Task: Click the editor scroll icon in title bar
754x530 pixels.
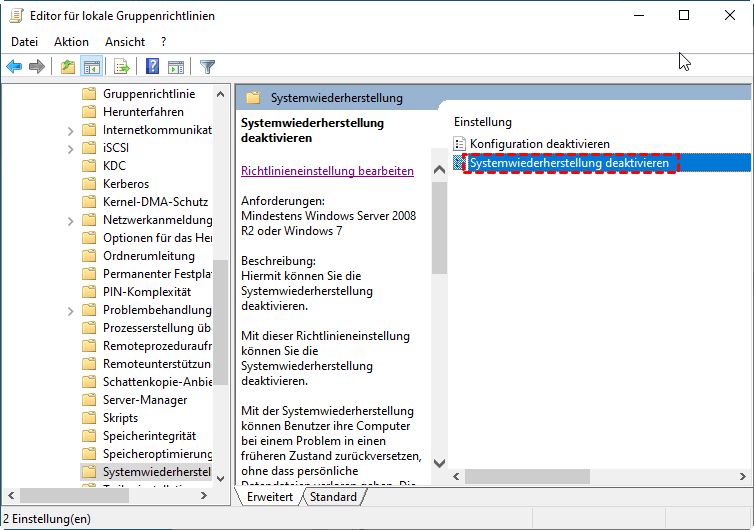Action: (x=17, y=15)
